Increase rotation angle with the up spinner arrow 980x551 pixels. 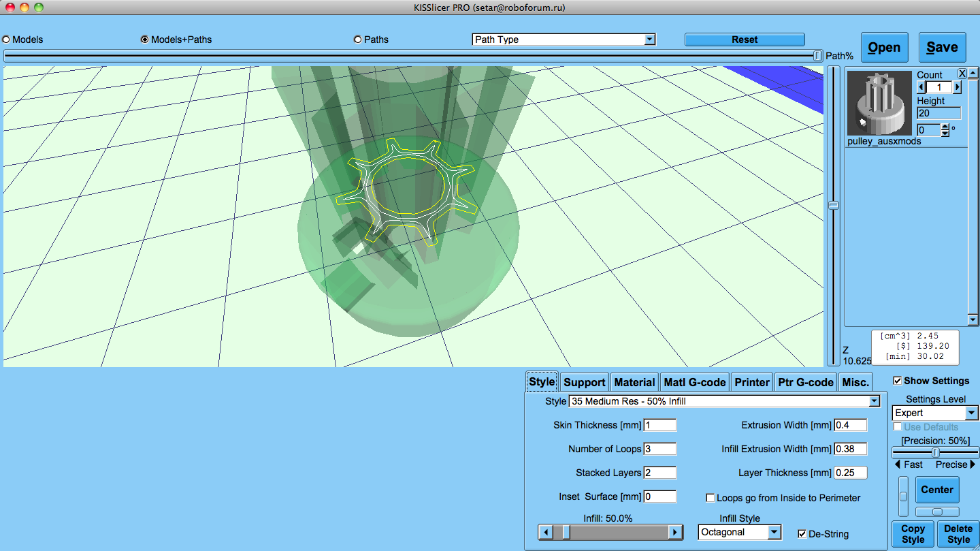coord(945,127)
